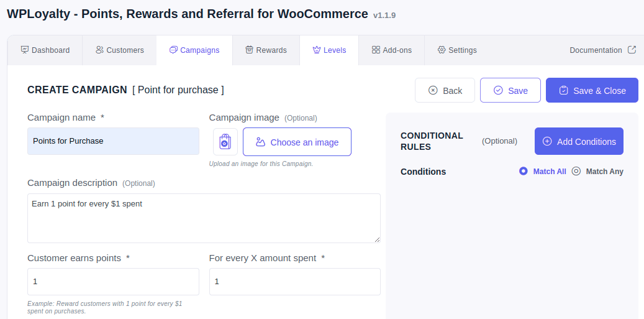Viewport: 644px width, 319px height.
Task: Select the Match Any radio button
Action: click(576, 171)
